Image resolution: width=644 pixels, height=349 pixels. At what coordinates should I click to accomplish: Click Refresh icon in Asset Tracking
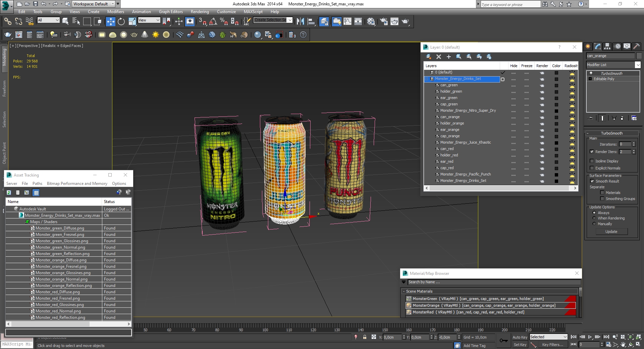pos(9,193)
